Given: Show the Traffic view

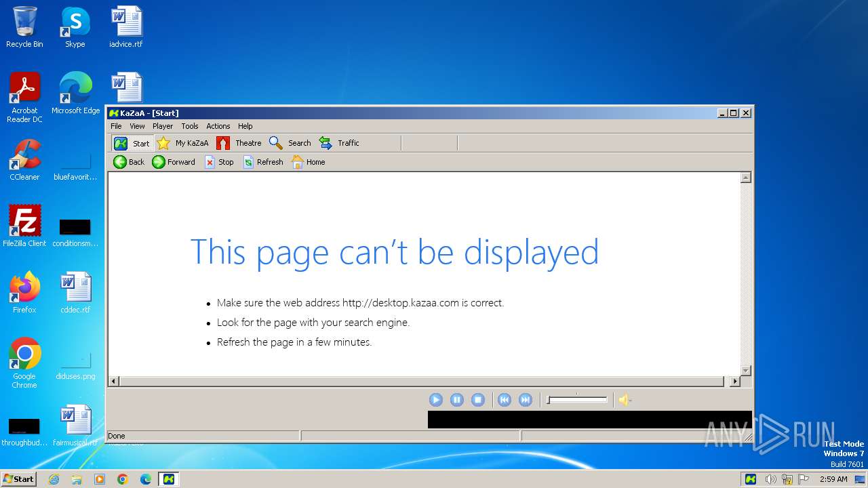Looking at the screenshot, I should tap(339, 143).
